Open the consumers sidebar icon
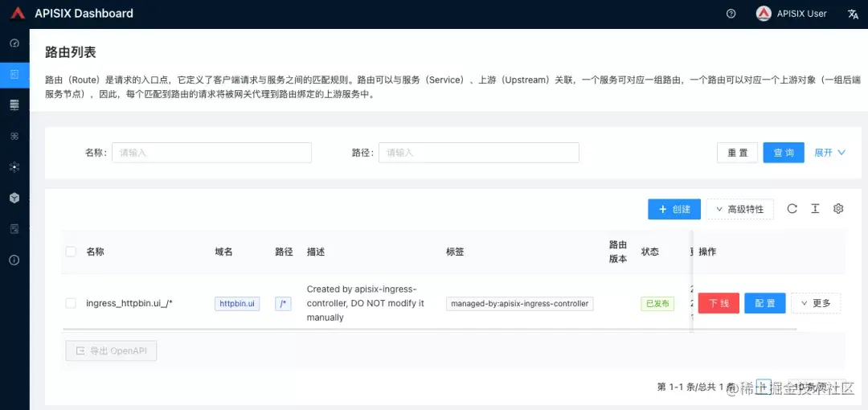This screenshot has width=868, height=410. (15, 166)
